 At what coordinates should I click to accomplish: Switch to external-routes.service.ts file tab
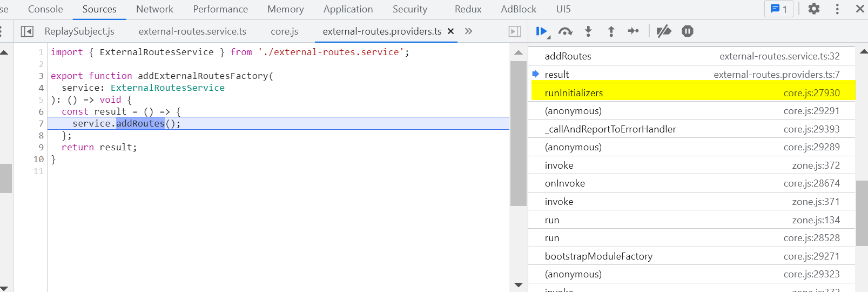pyautogui.click(x=192, y=31)
